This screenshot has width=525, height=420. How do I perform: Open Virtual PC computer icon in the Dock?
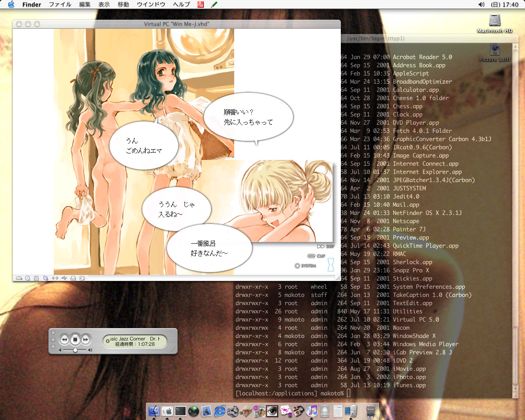[x=351, y=411]
